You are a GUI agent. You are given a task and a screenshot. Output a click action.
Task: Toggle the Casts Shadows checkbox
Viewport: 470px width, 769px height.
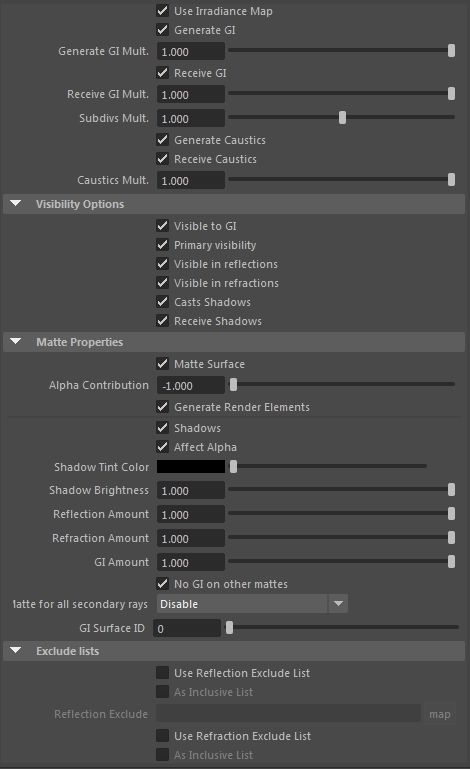pos(162,302)
